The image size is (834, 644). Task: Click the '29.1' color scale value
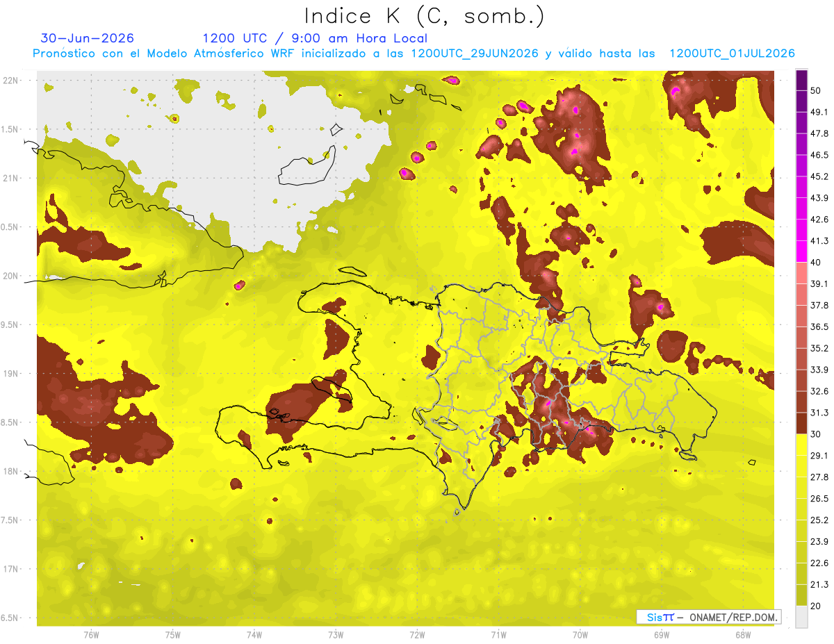tap(819, 455)
